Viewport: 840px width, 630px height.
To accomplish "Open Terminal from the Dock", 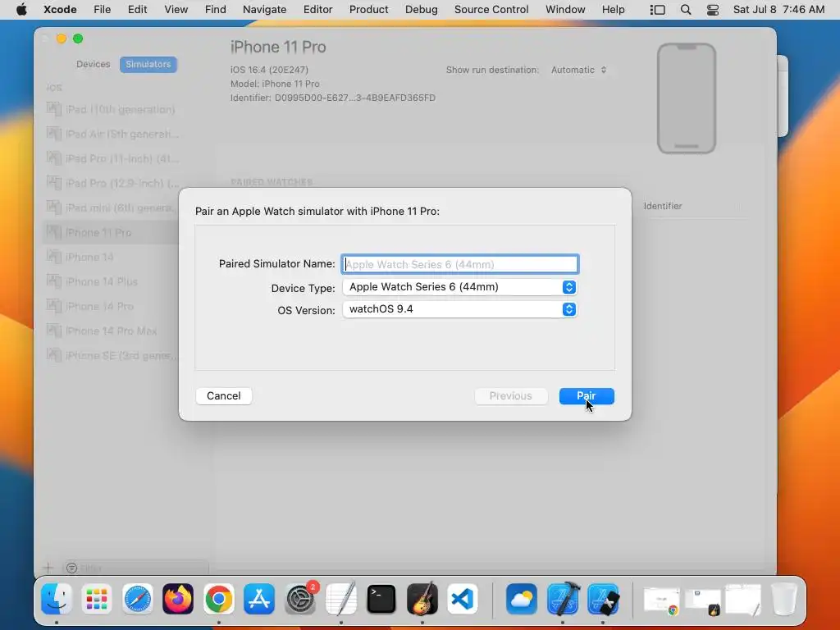I will (x=381, y=598).
